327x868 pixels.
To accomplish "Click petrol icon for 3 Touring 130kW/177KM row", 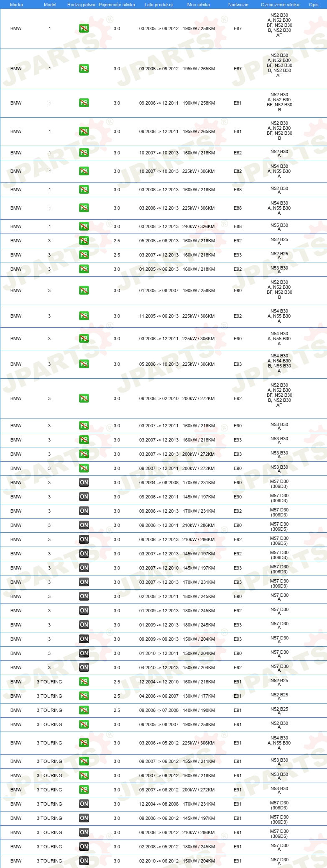I will tap(84, 696).
